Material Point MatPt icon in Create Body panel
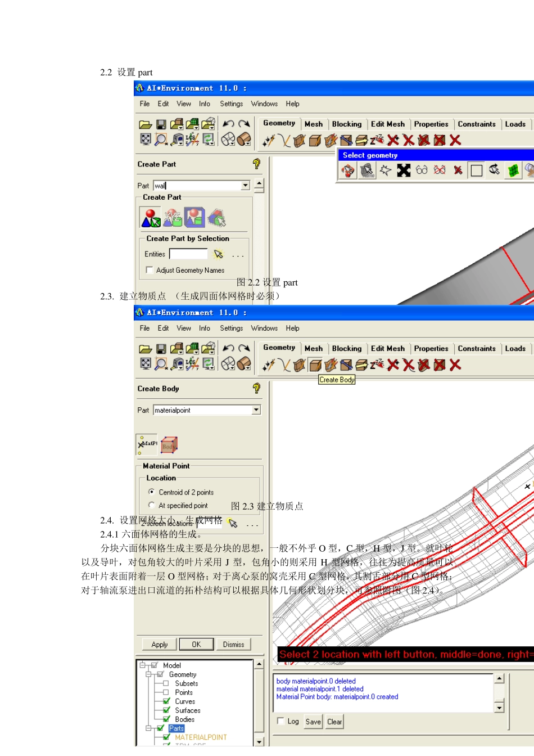Image resolution: width=534 pixels, height=756 pixels. [147, 444]
